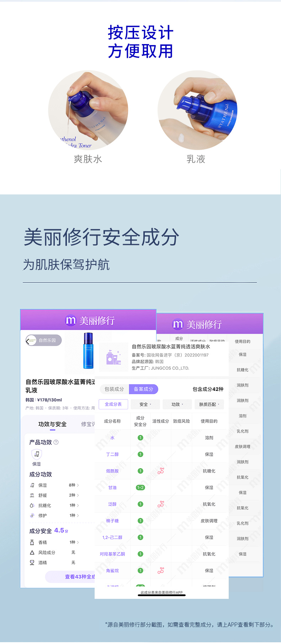Open the 角鲨烷 ingredient link
This screenshot has width=281, height=644.
tap(112, 570)
